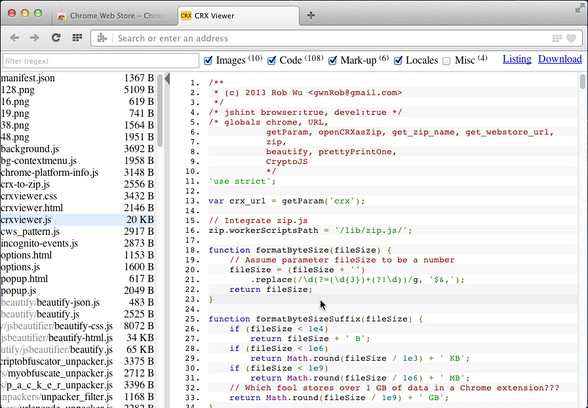Screen dimensions: 588x408
Task: Collapse the file list using the triangle handle
Action: coord(167,79)
